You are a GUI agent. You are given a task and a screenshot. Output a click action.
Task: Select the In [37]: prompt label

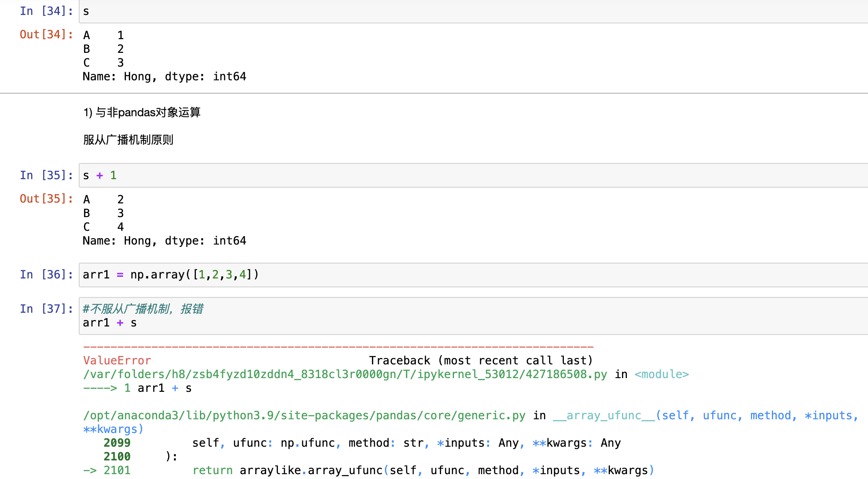click(x=46, y=309)
